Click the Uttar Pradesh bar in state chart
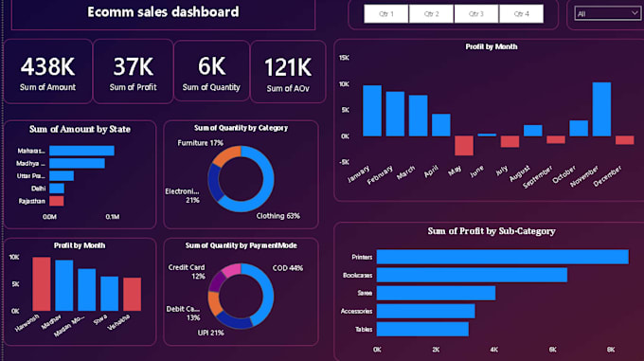Image resolution: width=644 pixels, height=361 pixels. click(62, 176)
